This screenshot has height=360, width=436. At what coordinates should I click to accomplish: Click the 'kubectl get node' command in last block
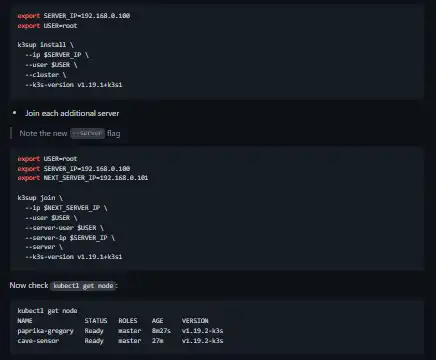tap(47, 311)
